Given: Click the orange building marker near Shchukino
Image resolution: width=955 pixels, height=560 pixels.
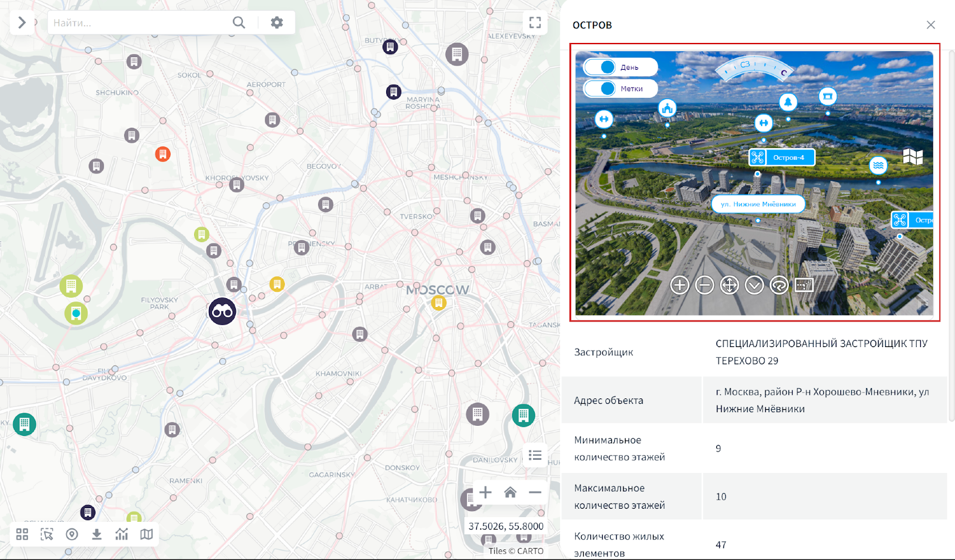Looking at the screenshot, I should 163,154.
